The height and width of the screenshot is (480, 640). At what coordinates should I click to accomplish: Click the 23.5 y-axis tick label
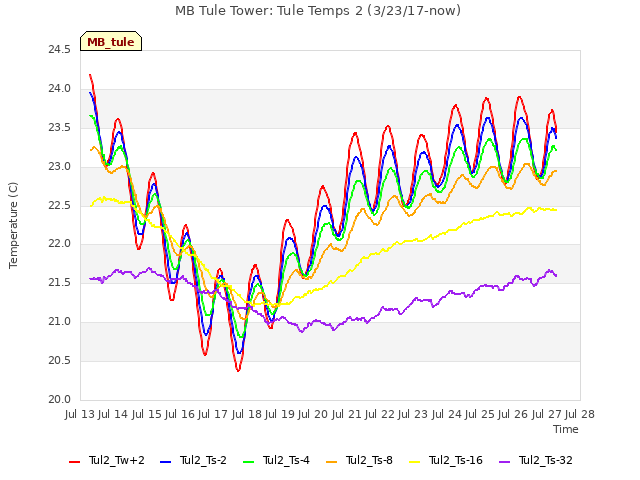[x=59, y=128]
